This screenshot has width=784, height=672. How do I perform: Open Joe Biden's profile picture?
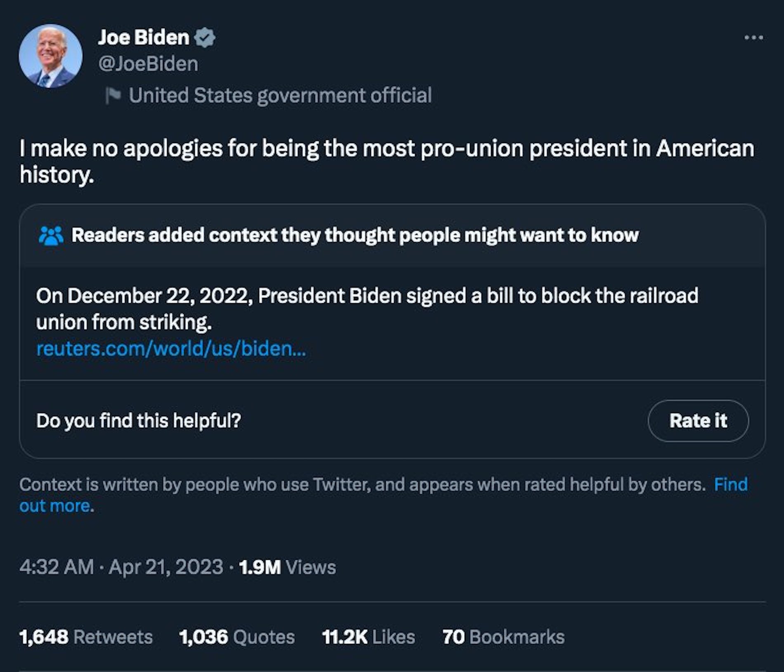point(50,56)
